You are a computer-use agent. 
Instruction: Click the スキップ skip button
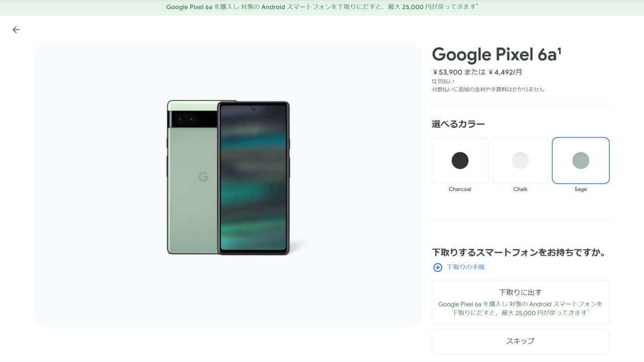[x=520, y=341]
